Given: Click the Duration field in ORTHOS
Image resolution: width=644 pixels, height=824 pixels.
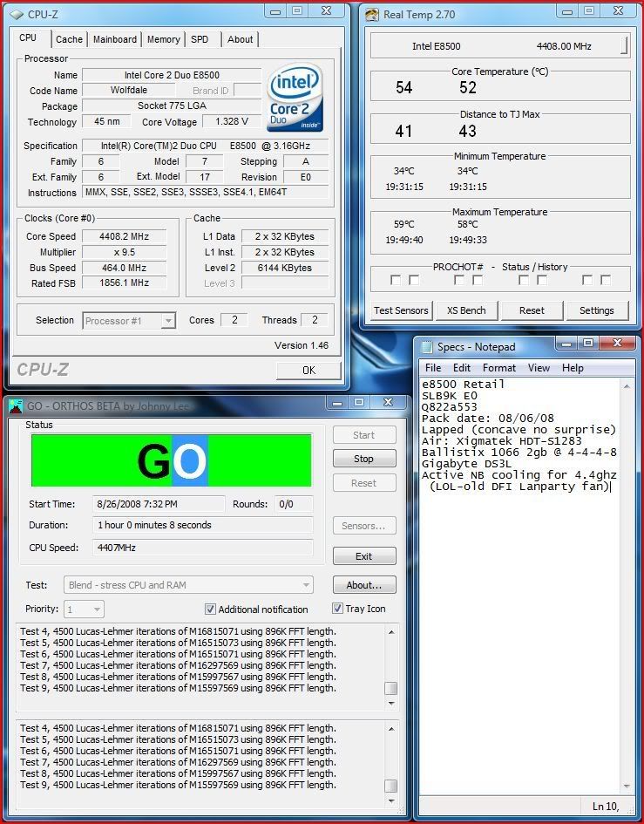Looking at the screenshot, I should coord(203,525).
